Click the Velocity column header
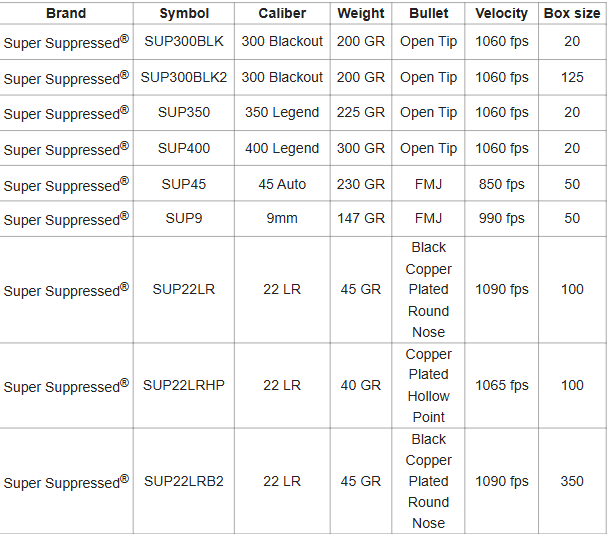Screen dimensions: 610x534 [x=501, y=14]
